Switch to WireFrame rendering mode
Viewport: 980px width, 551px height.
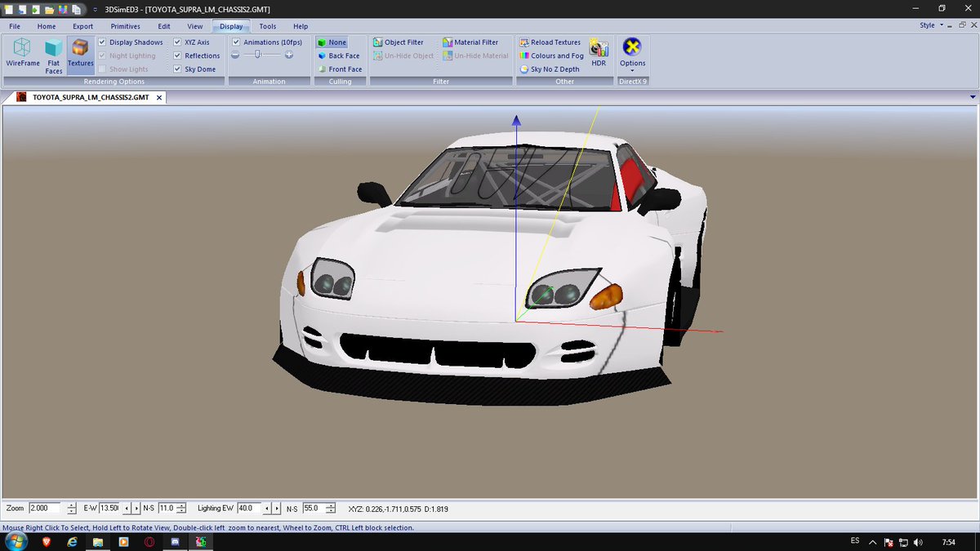click(x=23, y=54)
